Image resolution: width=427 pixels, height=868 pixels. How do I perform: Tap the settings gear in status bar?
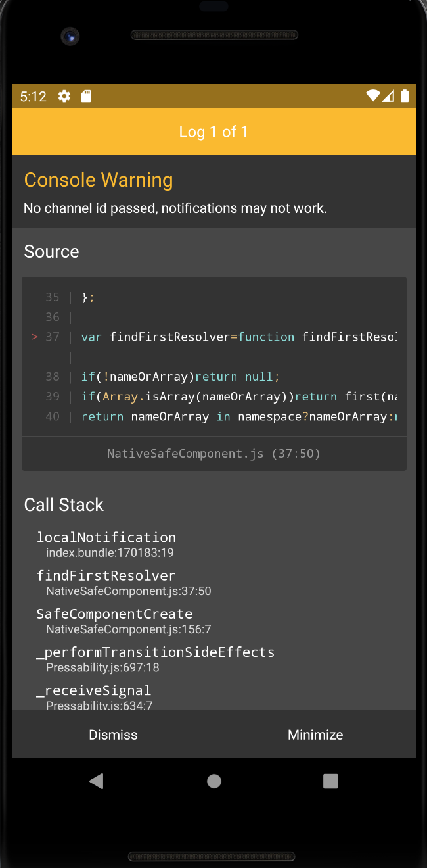64,97
